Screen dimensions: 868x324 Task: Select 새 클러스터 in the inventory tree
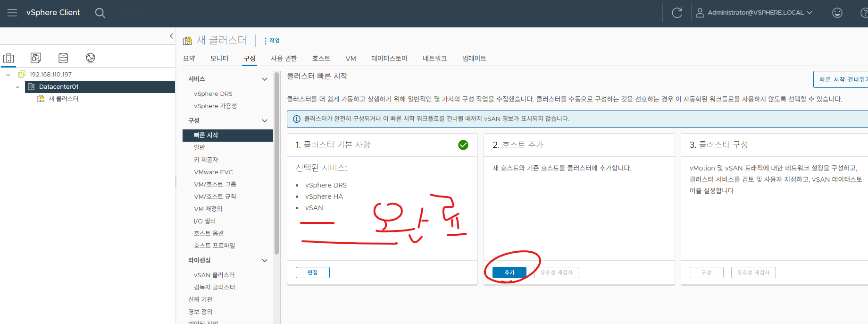63,99
